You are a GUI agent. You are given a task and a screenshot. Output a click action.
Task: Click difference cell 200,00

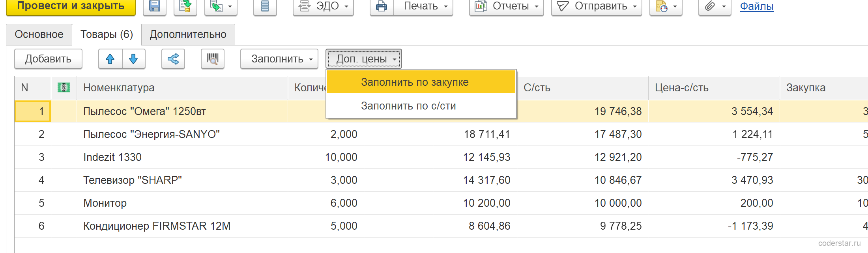pyautogui.click(x=757, y=203)
